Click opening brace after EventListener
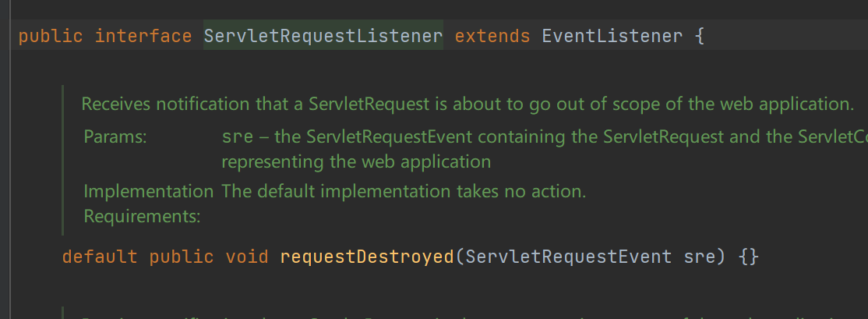 pos(698,37)
